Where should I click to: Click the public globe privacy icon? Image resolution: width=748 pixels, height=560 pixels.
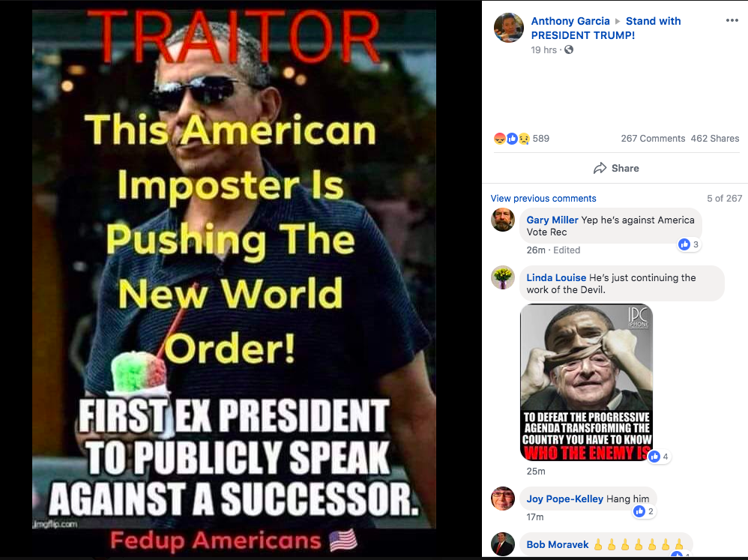569,49
